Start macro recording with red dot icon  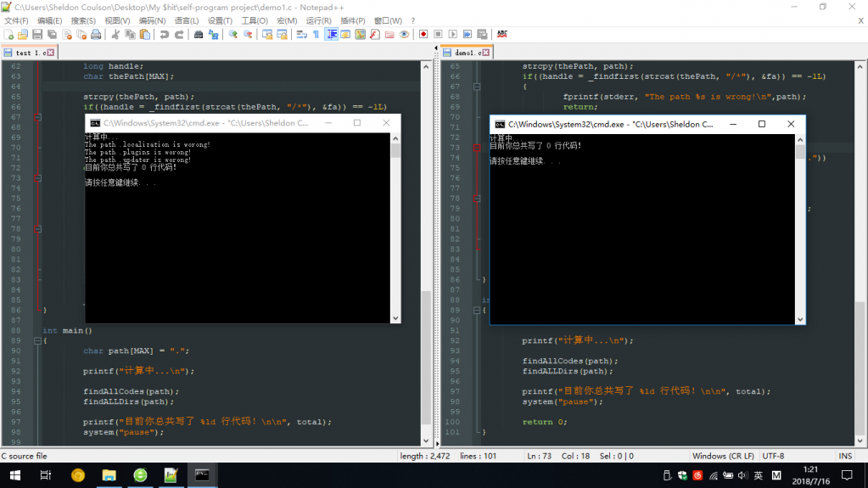[423, 34]
